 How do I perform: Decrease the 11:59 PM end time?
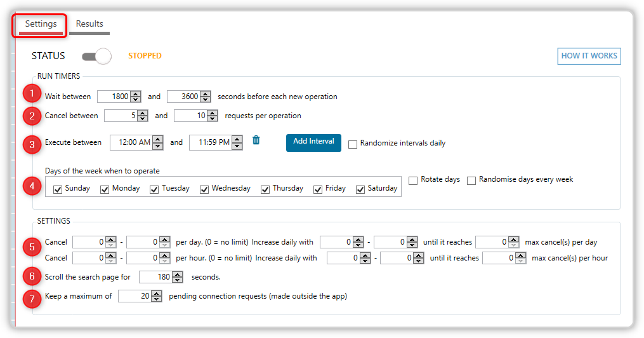(237, 145)
